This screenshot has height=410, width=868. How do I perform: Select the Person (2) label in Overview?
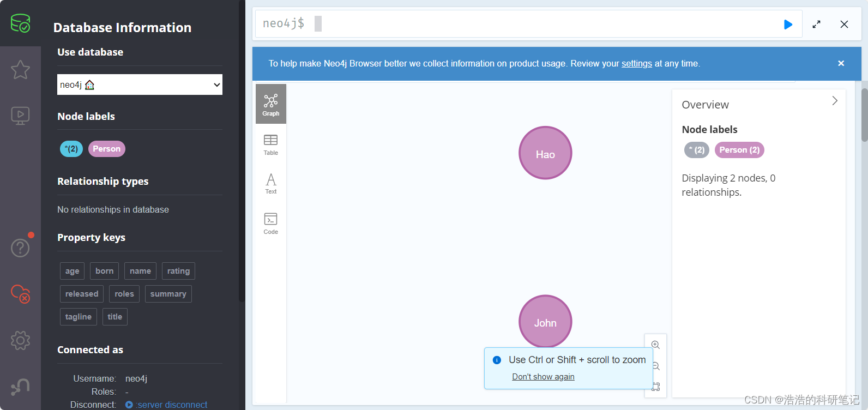(x=739, y=150)
